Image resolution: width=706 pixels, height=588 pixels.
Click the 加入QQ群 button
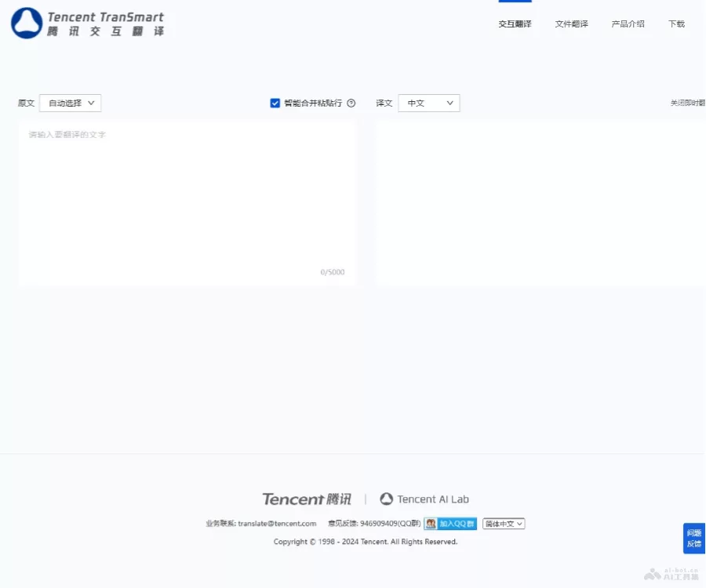coord(450,524)
